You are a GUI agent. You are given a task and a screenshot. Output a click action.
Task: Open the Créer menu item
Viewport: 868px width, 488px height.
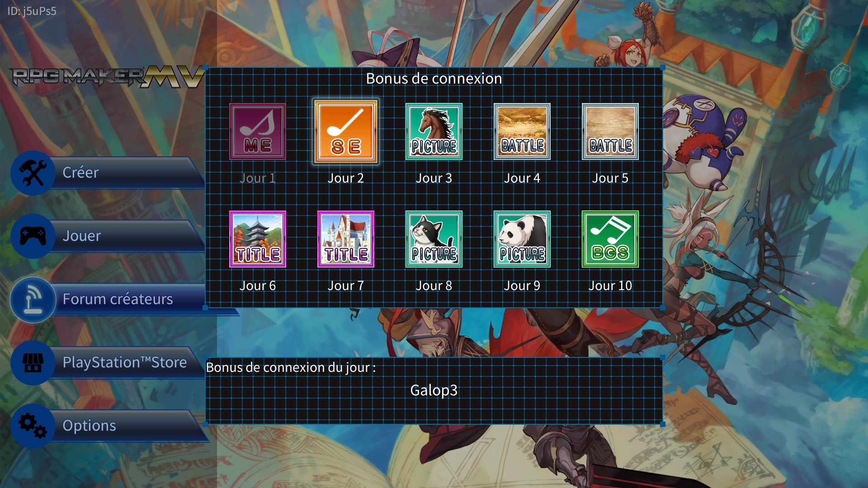pyautogui.click(x=108, y=173)
